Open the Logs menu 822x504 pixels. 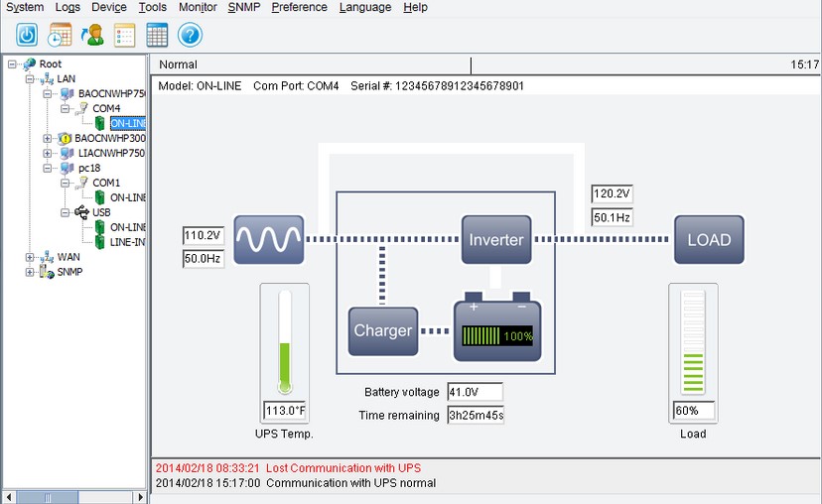pos(68,7)
